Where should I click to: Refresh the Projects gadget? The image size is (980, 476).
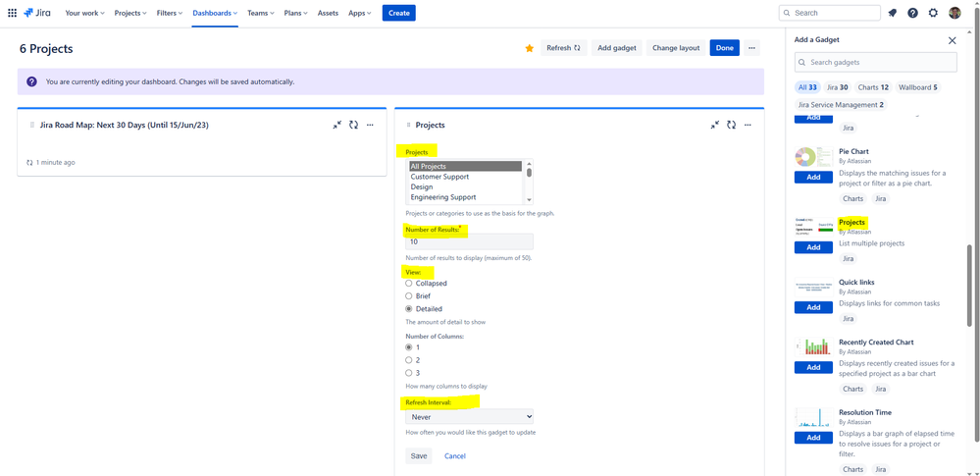pos(731,125)
